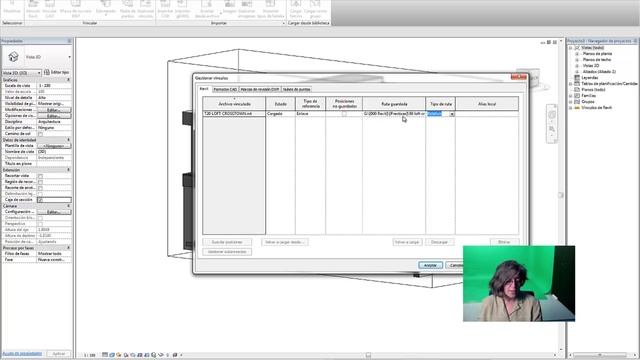The image size is (640, 360).
Task: Open the Vista 3D: {3D} view dropdown
Action: (x=22, y=73)
